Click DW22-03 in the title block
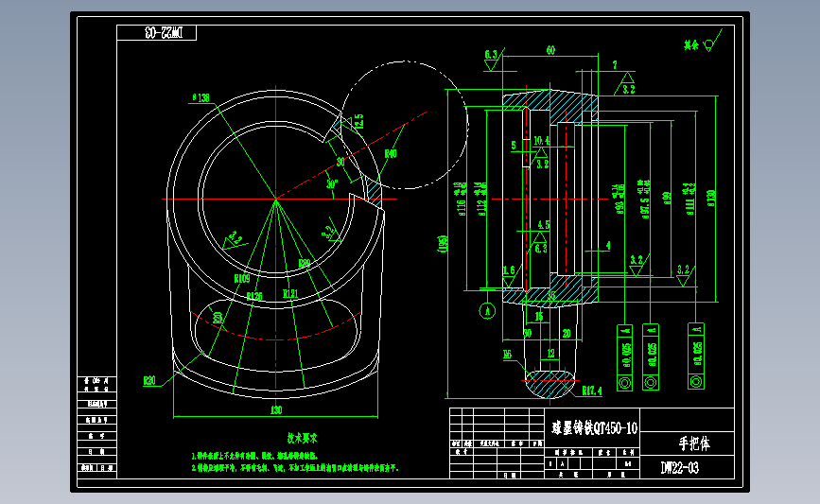The image size is (820, 504). 679,467
